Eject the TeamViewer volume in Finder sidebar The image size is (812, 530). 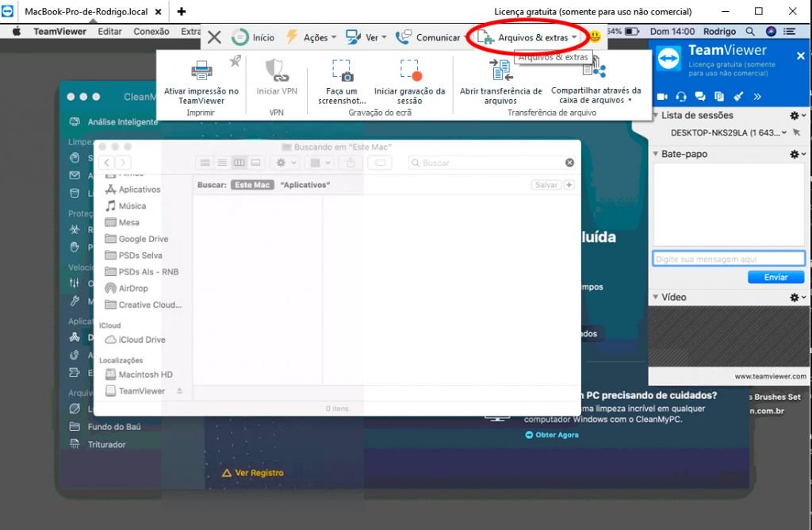click(180, 391)
